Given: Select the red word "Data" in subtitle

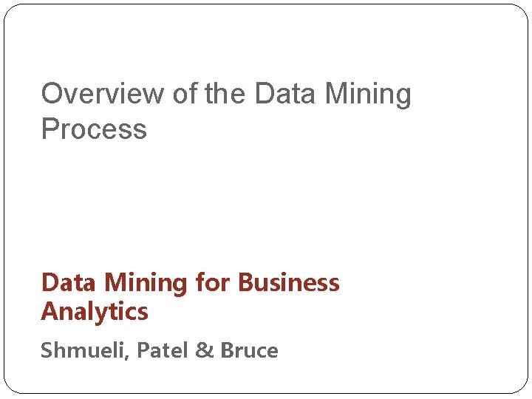Looking at the screenshot, I should (x=68, y=282).
